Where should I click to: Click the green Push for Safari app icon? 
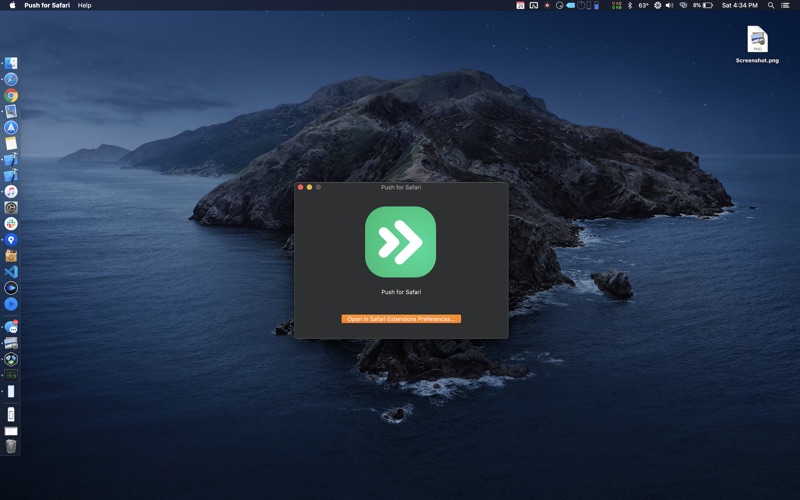point(401,242)
